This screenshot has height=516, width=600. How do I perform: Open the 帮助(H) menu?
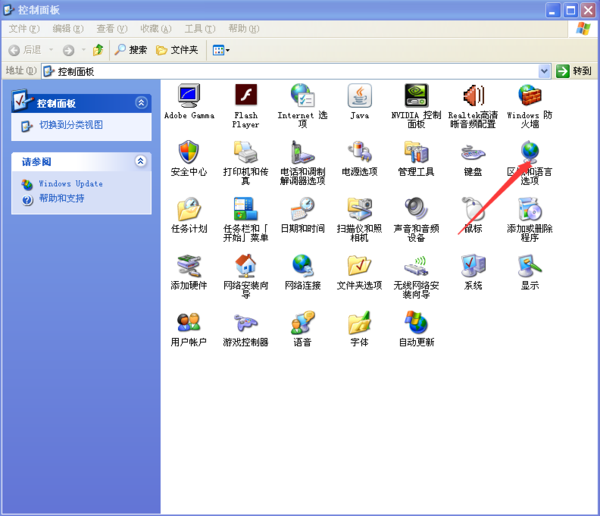pyautogui.click(x=244, y=29)
